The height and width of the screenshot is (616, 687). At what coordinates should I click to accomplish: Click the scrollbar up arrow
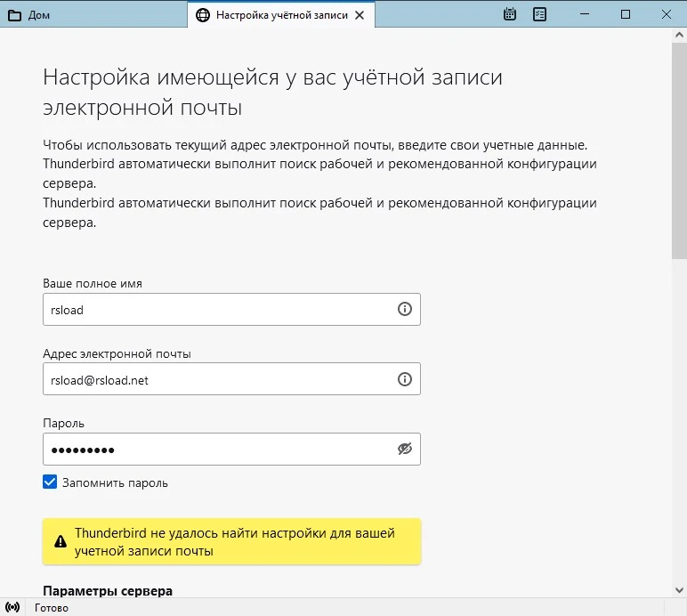[679, 36]
